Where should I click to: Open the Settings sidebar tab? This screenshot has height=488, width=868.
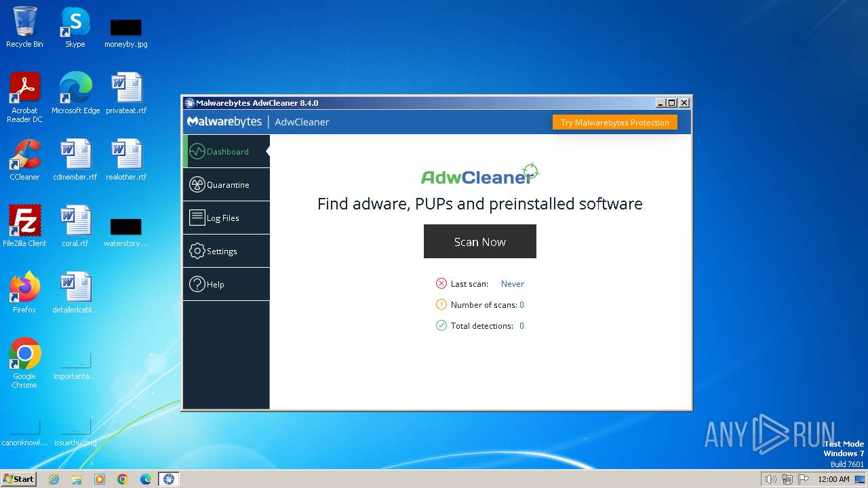pyautogui.click(x=226, y=251)
